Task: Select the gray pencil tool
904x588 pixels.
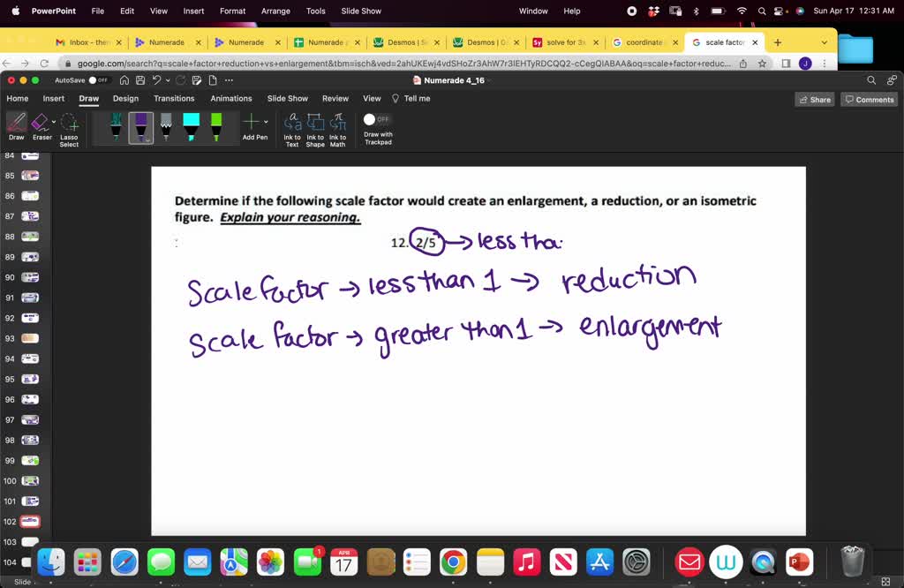Action: pos(166,126)
